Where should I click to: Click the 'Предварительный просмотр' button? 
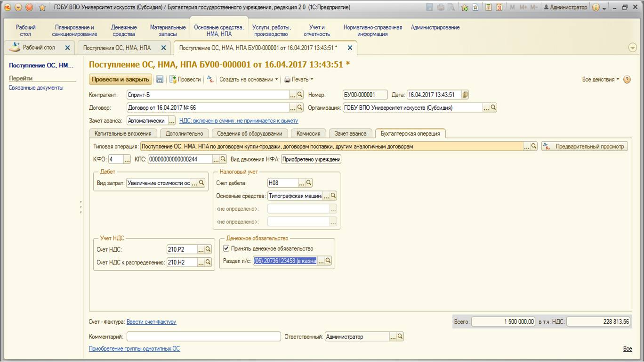[585, 147]
